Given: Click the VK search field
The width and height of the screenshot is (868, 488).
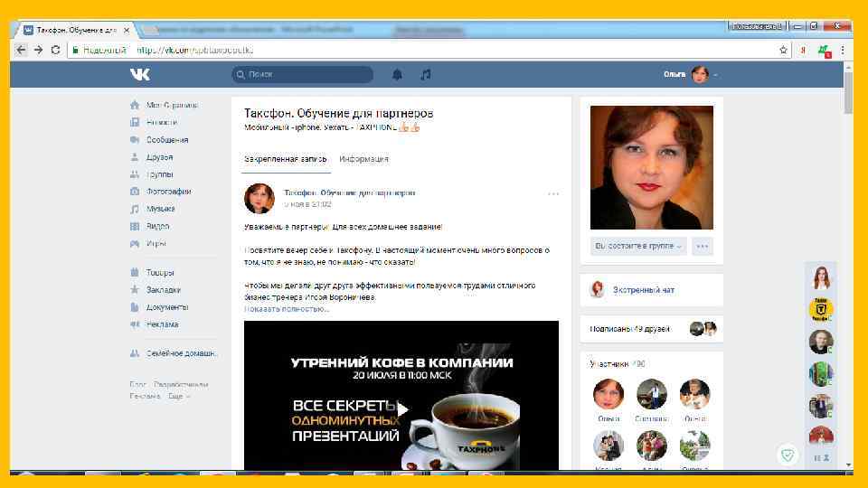Looking at the screenshot, I should (x=302, y=74).
